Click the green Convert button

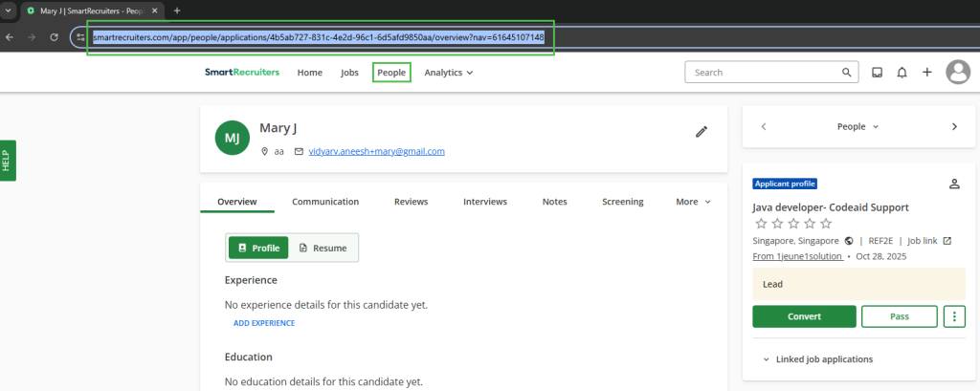pyautogui.click(x=804, y=316)
